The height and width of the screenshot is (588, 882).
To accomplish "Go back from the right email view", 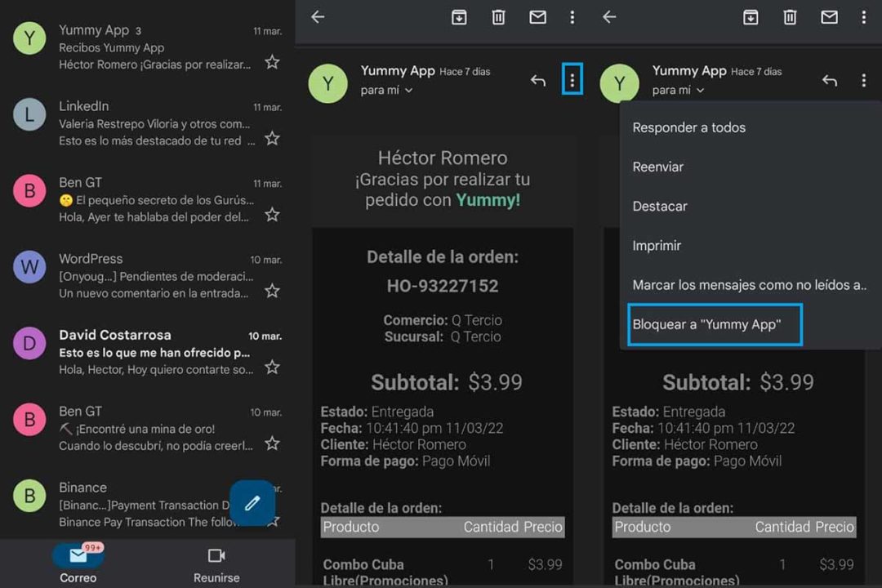I will (609, 17).
